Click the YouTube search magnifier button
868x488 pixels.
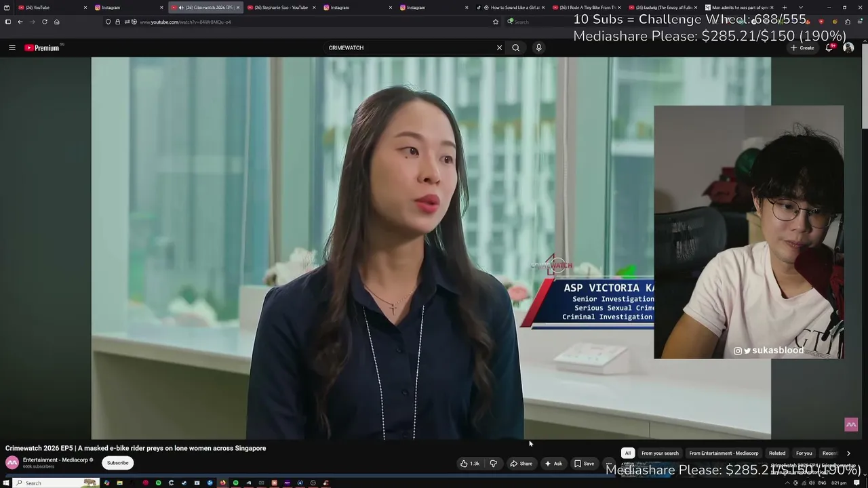[516, 47]
